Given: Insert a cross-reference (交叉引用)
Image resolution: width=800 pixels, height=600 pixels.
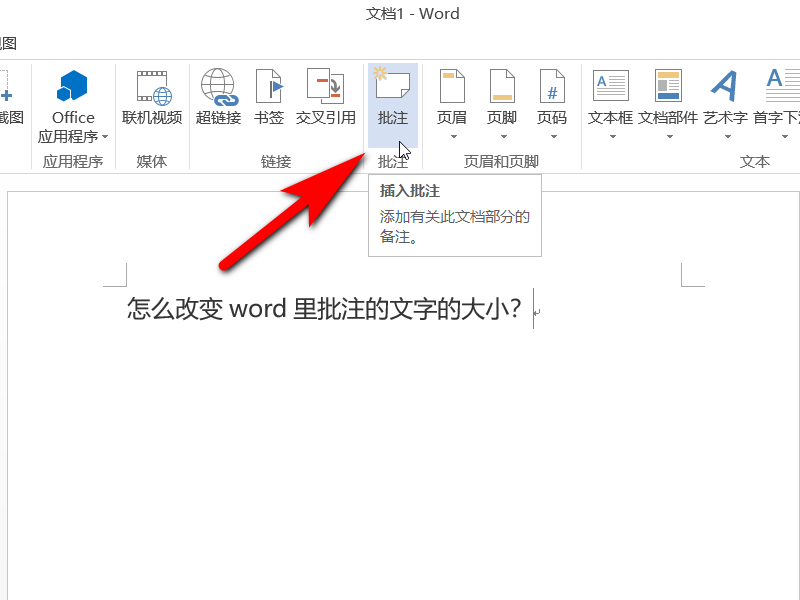Looking at the screenshot, I should point(326,97).
